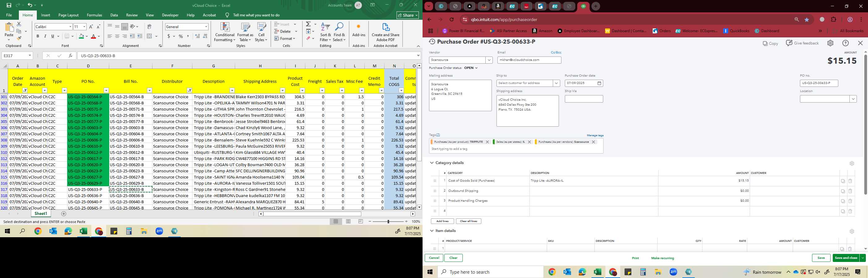Click the Excel Save icon
This screenshot has height=278, width=868.
[x=9, y=5]
